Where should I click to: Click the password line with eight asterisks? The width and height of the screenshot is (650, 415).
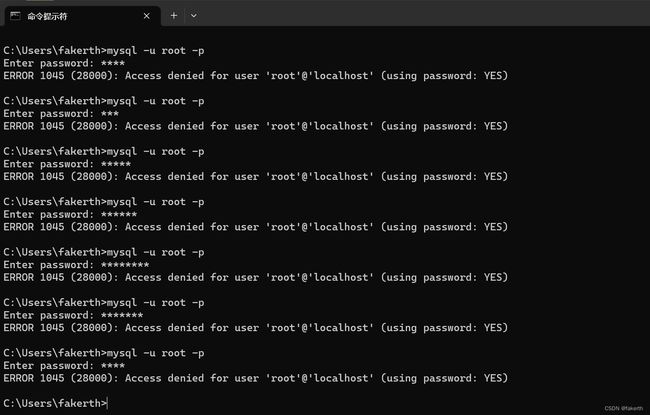click(x=76, y=265)
